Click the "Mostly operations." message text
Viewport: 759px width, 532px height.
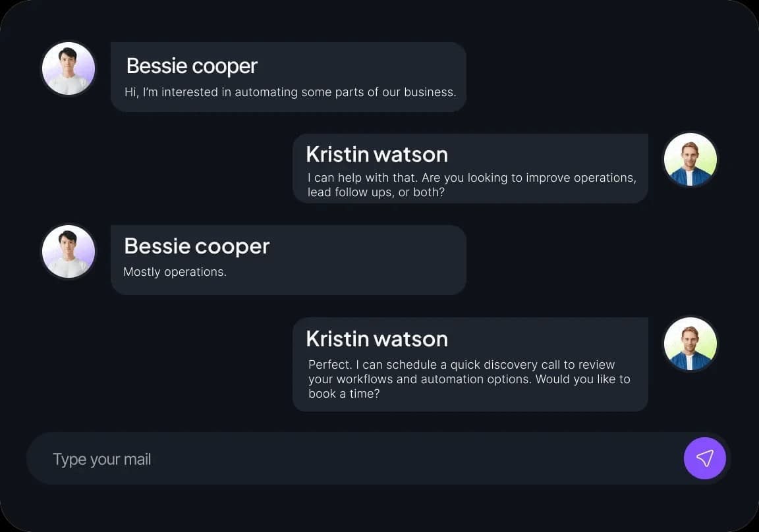[175, 272]
